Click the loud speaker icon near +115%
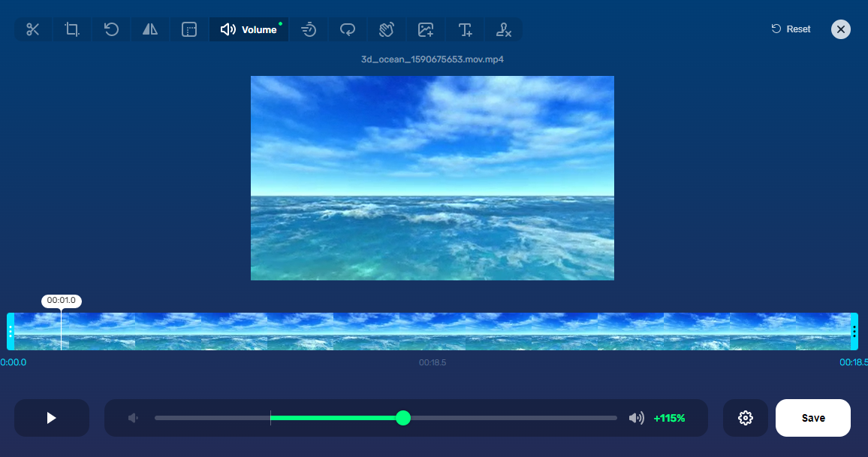Screen dimensions: 868x457 637,418
